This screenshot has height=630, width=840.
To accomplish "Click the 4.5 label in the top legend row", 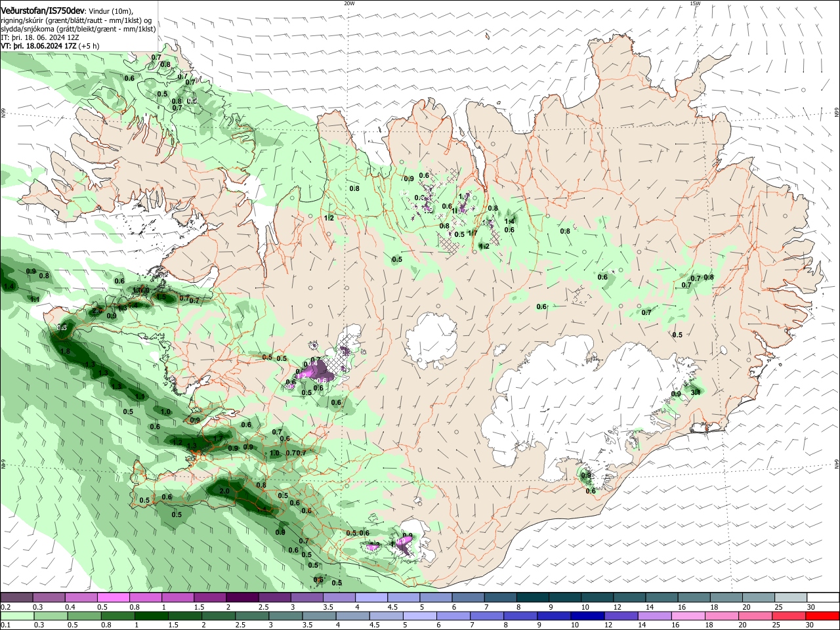I will pos(392,607).
